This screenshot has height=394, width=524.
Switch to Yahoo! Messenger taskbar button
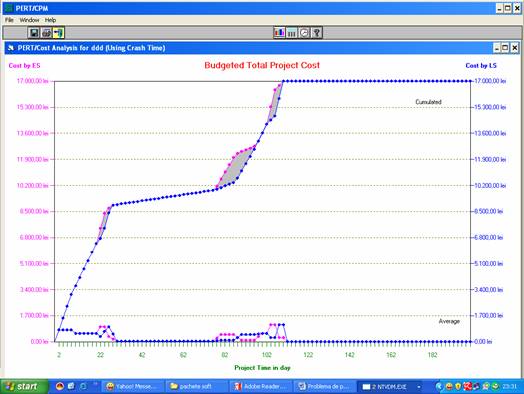click(x=133, y=387)
